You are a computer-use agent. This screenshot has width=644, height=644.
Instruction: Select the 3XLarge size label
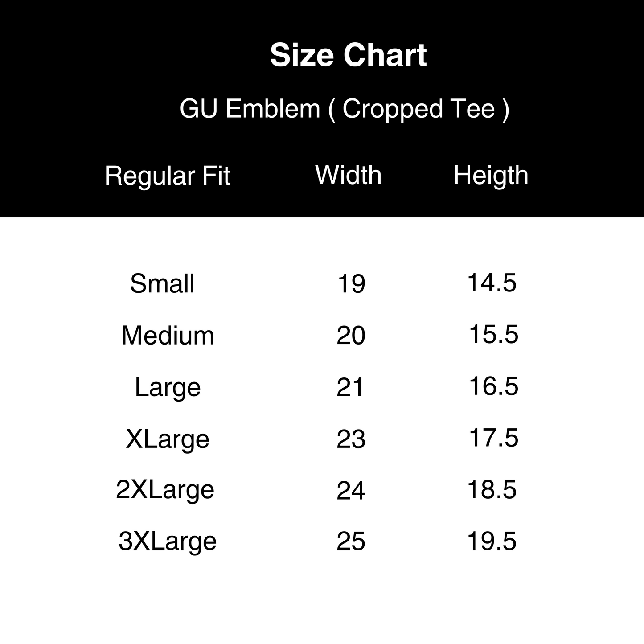pos(168,541)
